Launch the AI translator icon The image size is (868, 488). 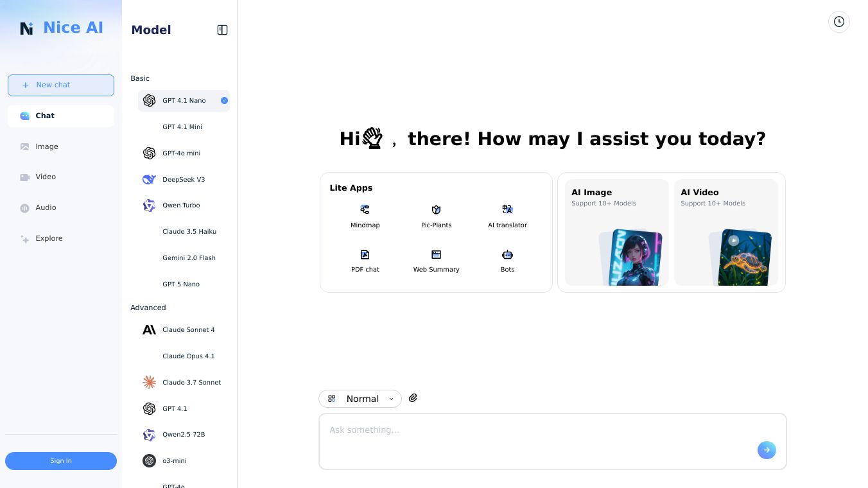[x=508, y=209]
